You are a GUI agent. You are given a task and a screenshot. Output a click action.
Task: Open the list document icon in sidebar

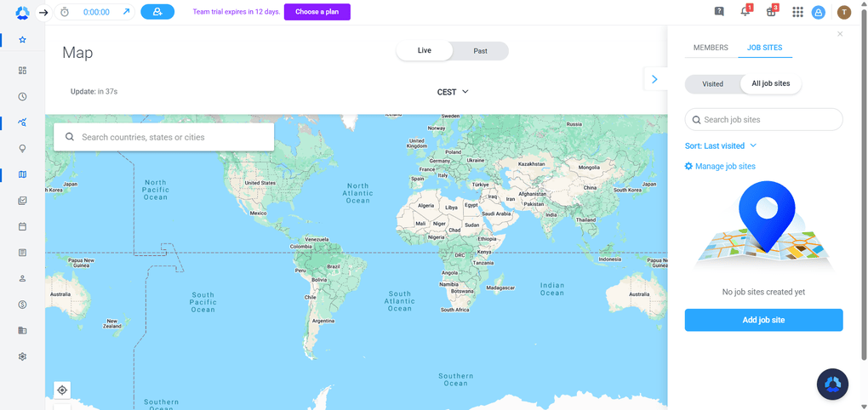click(x=23, y=253)
